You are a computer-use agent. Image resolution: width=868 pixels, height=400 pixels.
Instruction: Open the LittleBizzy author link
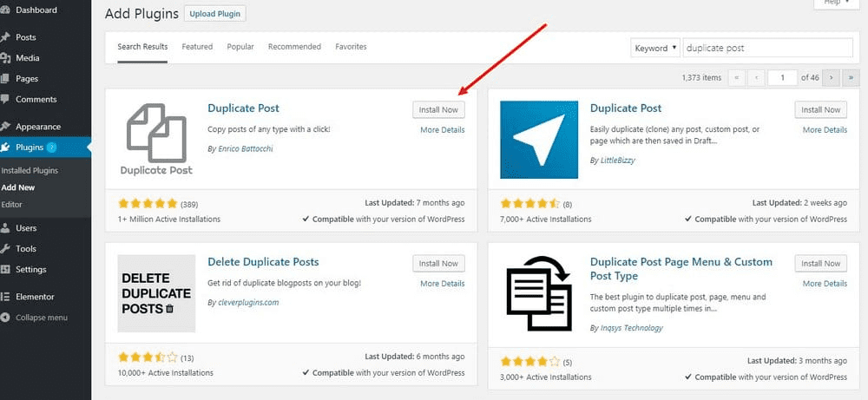click(618, 161)
